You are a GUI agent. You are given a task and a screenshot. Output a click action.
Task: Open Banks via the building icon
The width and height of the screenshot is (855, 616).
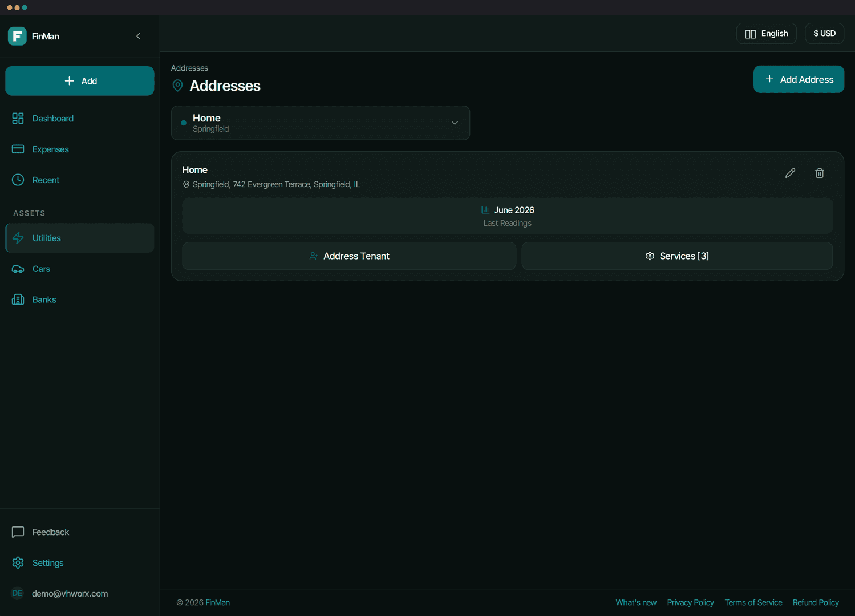pyautogui.click(x=18, y=299)
